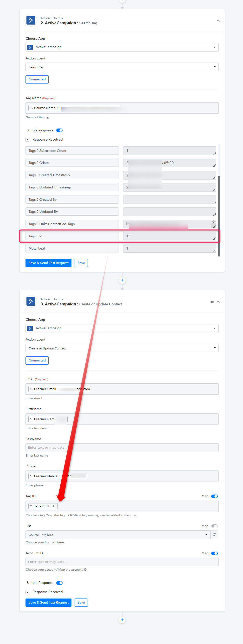The image size is (243, 644).
Task: Click Connected button in step 2
Action: point(37,79)
